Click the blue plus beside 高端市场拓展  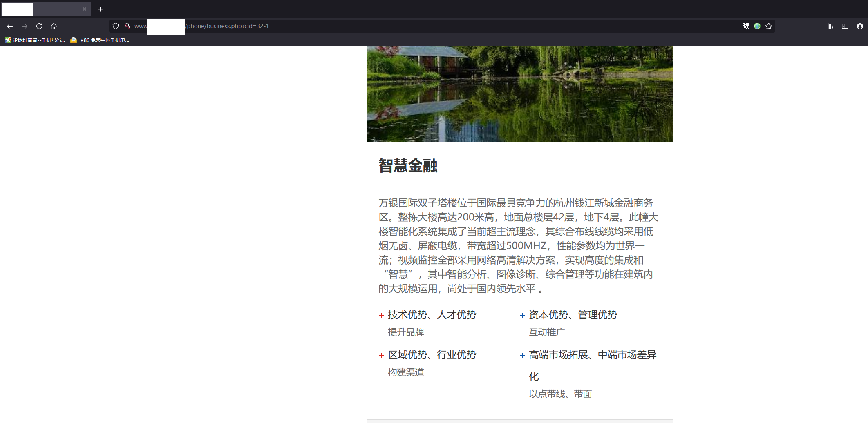pos(522,355)
